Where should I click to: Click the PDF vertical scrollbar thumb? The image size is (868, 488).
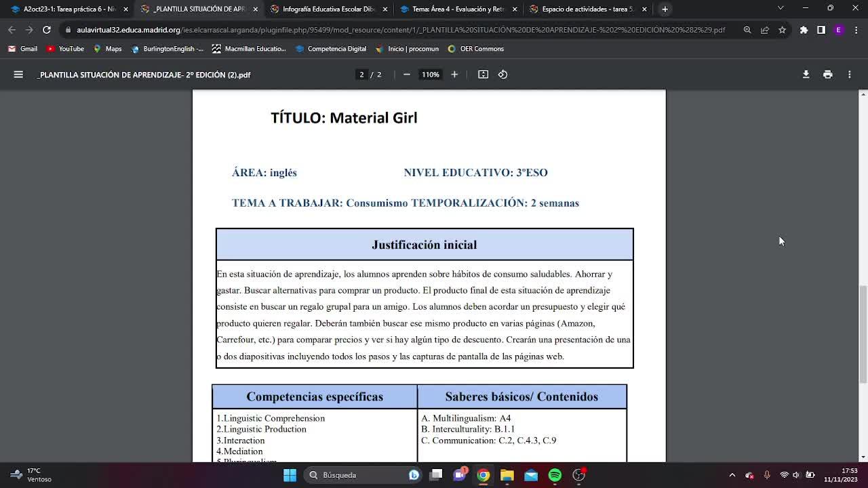coord(863,334)
